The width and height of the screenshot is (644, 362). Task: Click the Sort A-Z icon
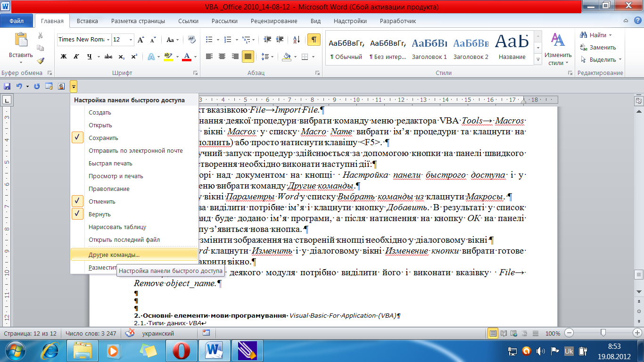[297, 40]
